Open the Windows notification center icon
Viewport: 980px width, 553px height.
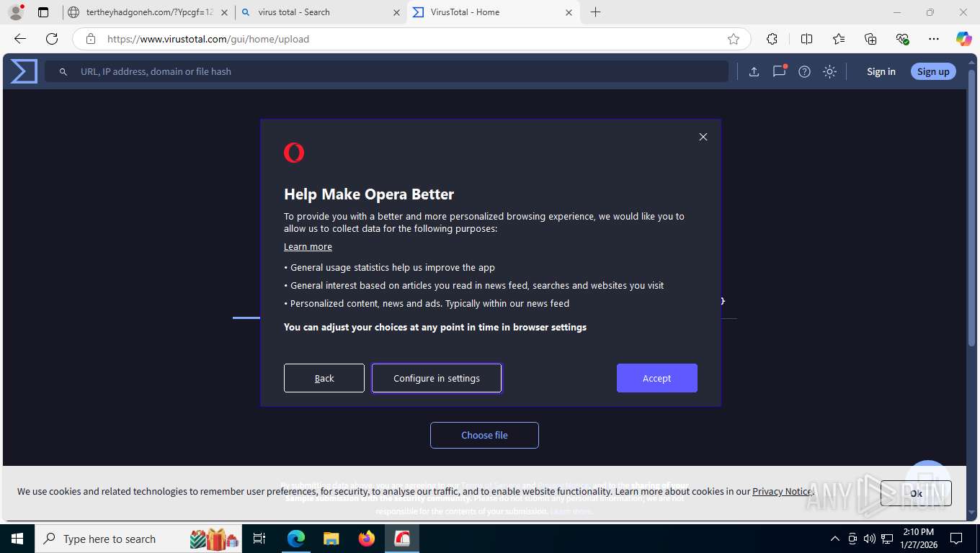click(956, 539)
